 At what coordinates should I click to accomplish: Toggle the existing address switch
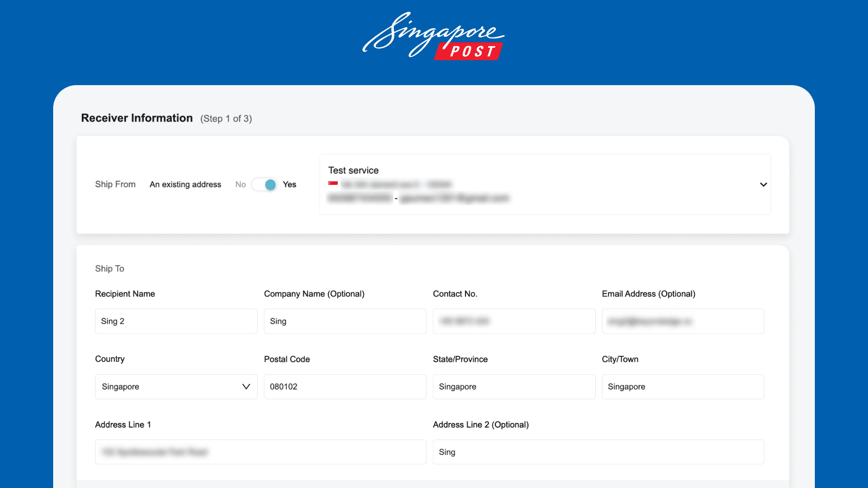pyautogui.click(x=265, y=184)
